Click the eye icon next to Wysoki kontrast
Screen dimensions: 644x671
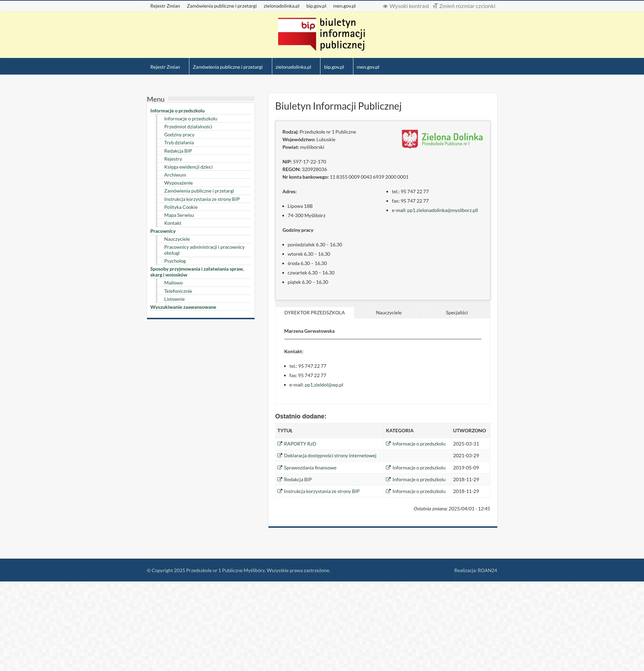click(385, 6)
